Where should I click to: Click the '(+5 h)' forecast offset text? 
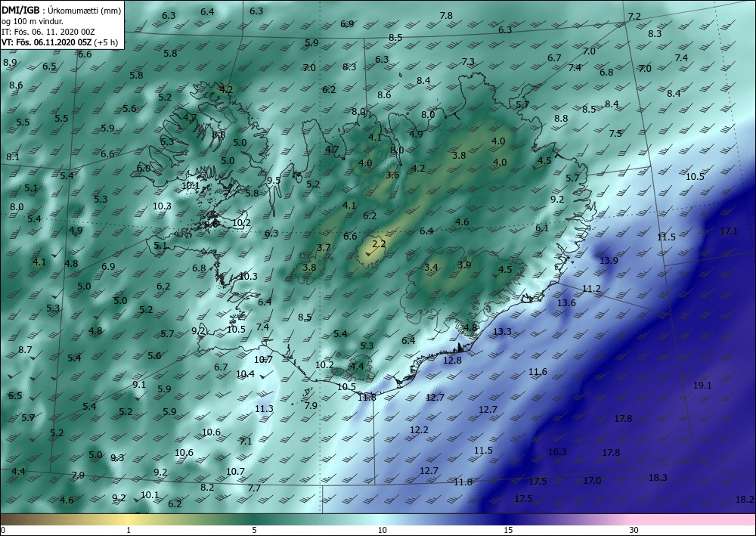(x=106, y=42)
